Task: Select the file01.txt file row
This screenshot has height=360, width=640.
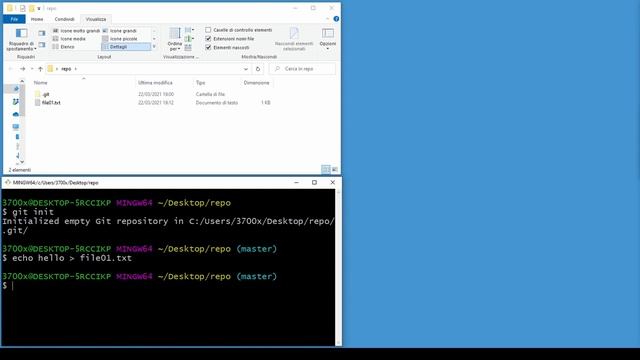Action: 152,103
